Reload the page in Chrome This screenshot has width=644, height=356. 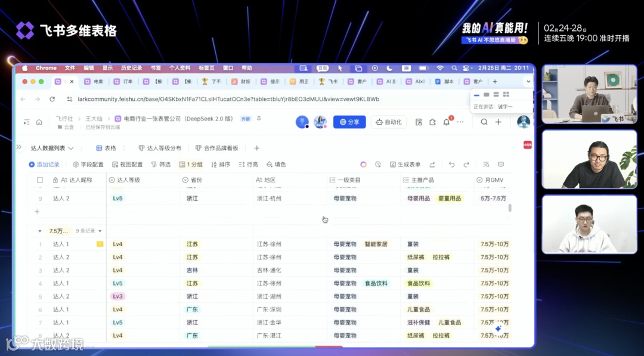[x=52, y=99]
